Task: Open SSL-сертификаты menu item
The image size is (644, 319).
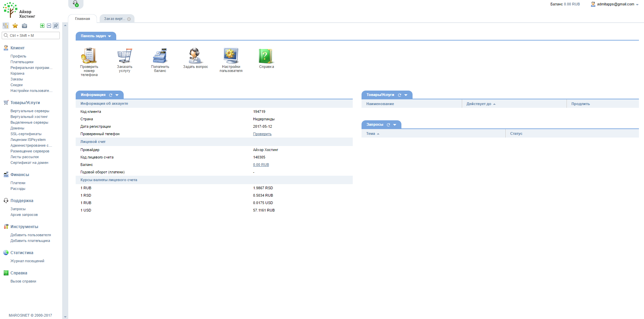Action: pos(26,134)
